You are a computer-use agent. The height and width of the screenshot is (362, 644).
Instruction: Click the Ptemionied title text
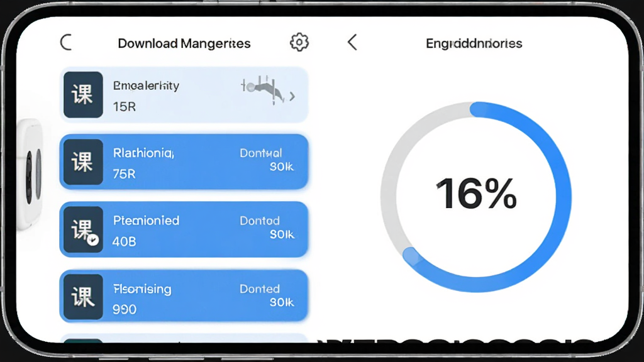point(146,221)
